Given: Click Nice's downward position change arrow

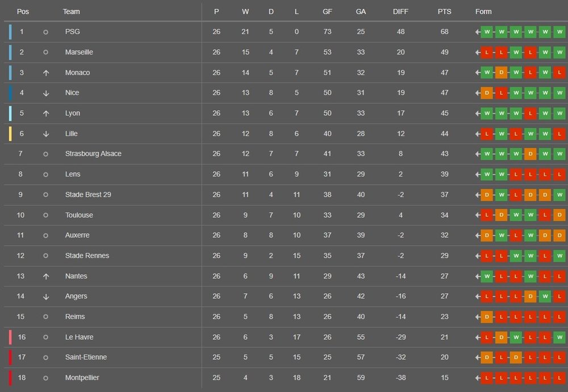Looking at the screenshot, I should [x=46, y=93].
